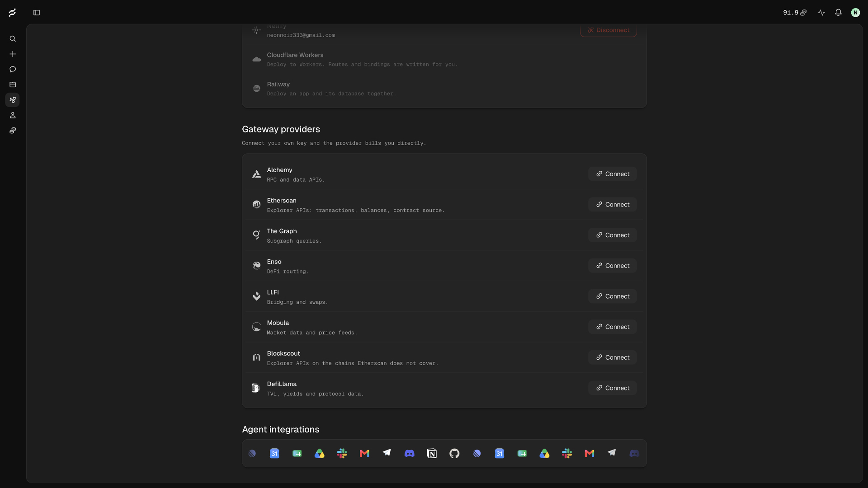Viewport: 868px width, 488px height.
Task: Connect The Graph provider
Action: pos(613,235)
